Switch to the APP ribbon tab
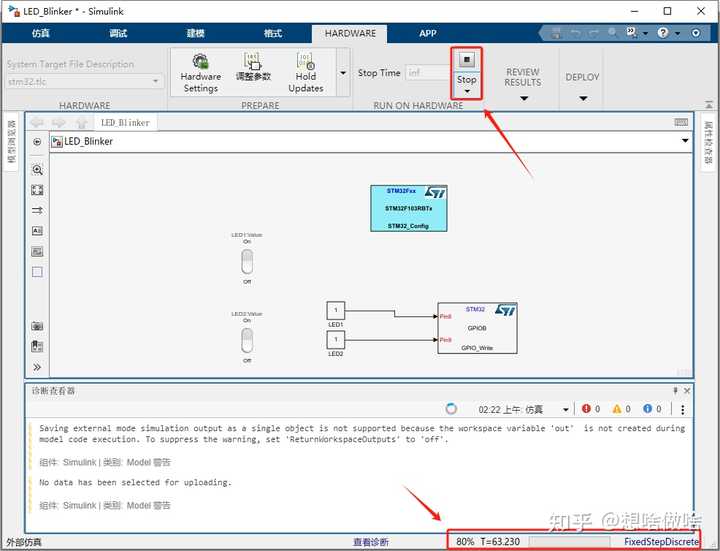The height and width of the screenshot is (551, 720). pos(428,33)
